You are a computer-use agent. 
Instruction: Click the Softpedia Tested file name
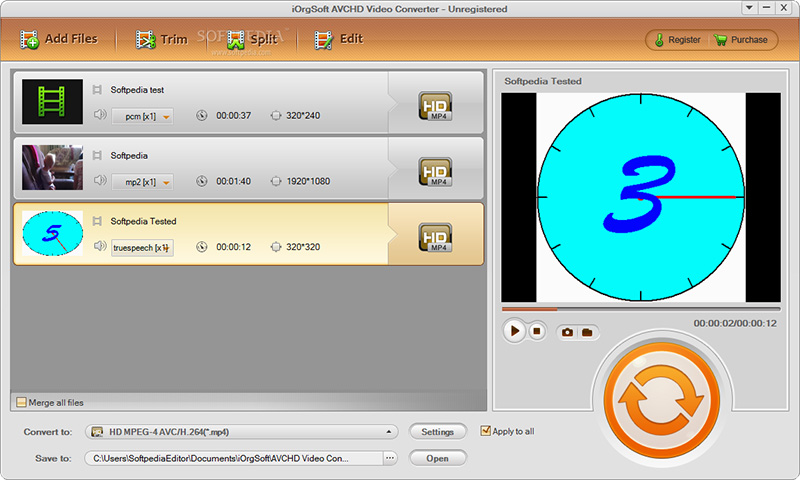point(143,221)
